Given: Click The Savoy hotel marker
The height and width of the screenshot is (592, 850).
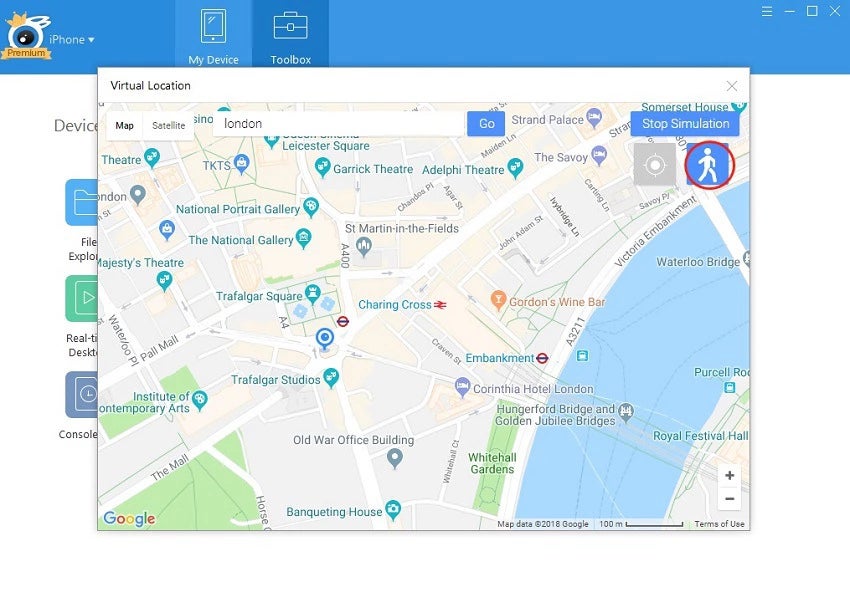Looking at the screenshot, I should click(x=598, y=155).
